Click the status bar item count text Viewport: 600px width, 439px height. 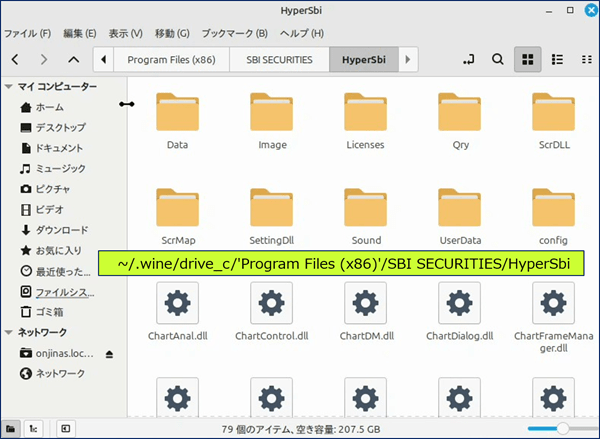(x=301, y=429)
